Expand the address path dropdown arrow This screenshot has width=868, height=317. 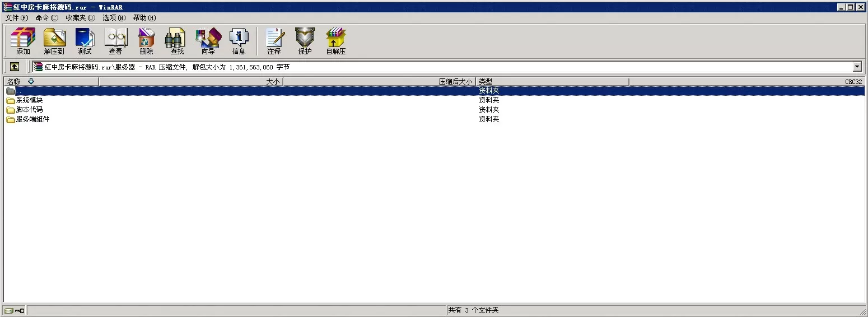click(x=857, y=67)
